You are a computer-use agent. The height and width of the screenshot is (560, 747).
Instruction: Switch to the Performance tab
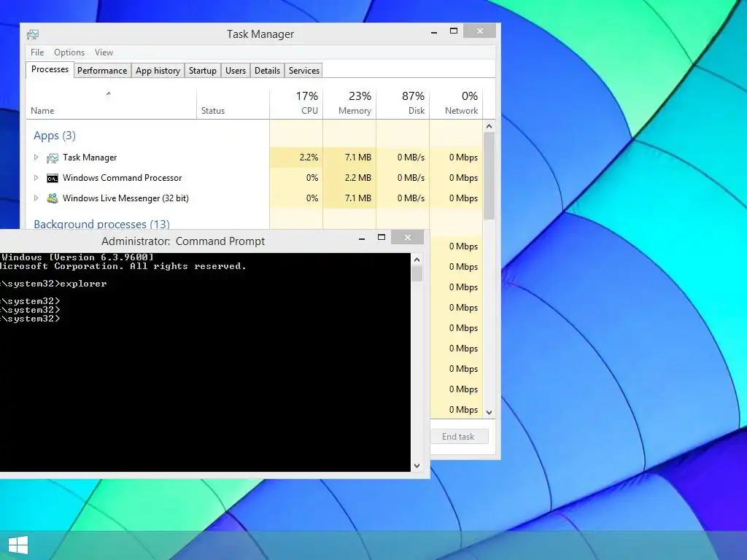[102, 71]
